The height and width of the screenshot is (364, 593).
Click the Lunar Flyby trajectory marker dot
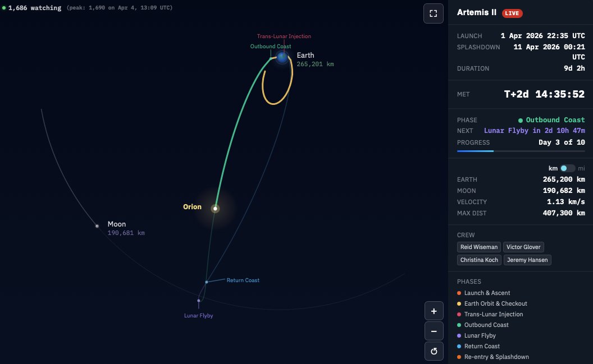tap(199, 301)
